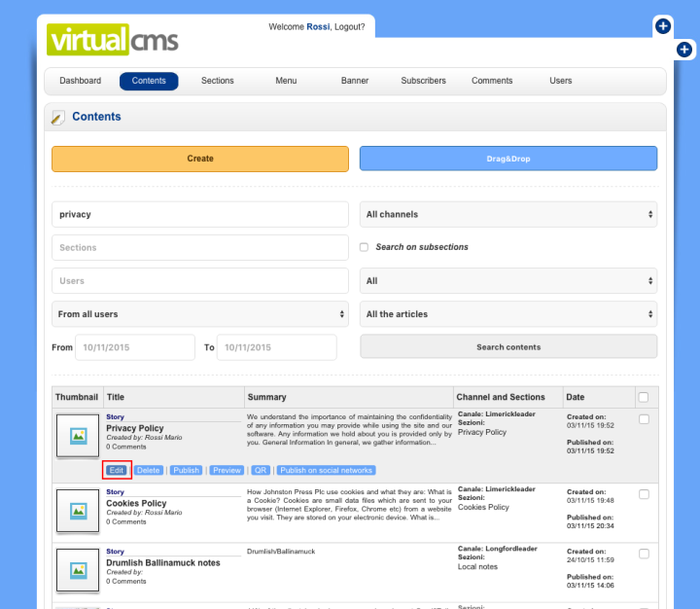This screenshot has width=700, height=609.
Task: Open the Cookies Policy thumbnail image
Action: coord(79,510)
